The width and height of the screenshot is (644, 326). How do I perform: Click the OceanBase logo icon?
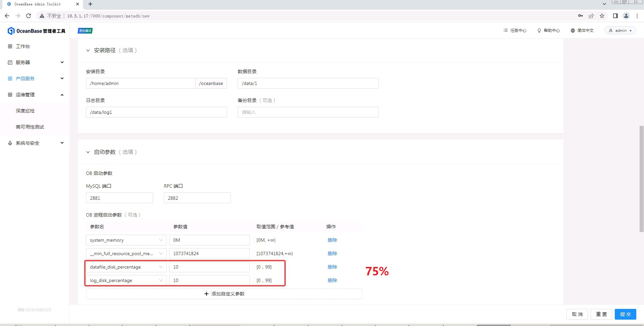coord(11,31)
